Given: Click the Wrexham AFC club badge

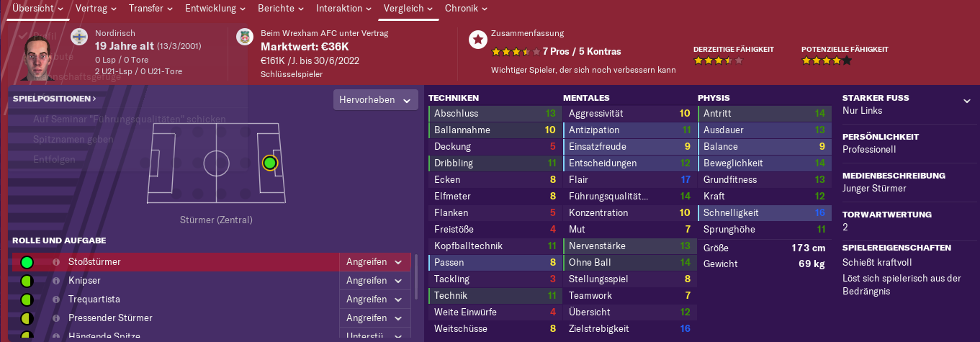Looking at the screenshot, I should point(245,37).
